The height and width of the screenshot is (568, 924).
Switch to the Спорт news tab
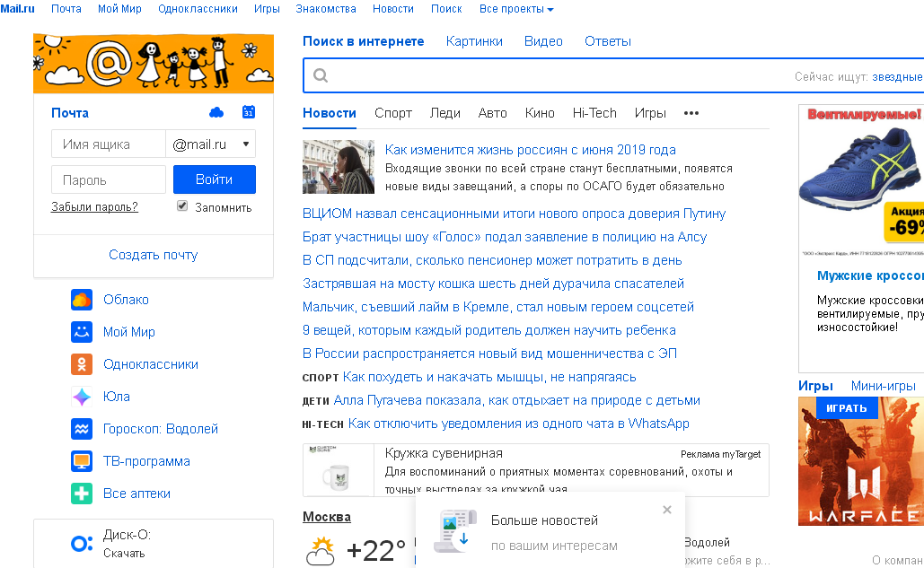pyautogui.click(x=392, y=113)
